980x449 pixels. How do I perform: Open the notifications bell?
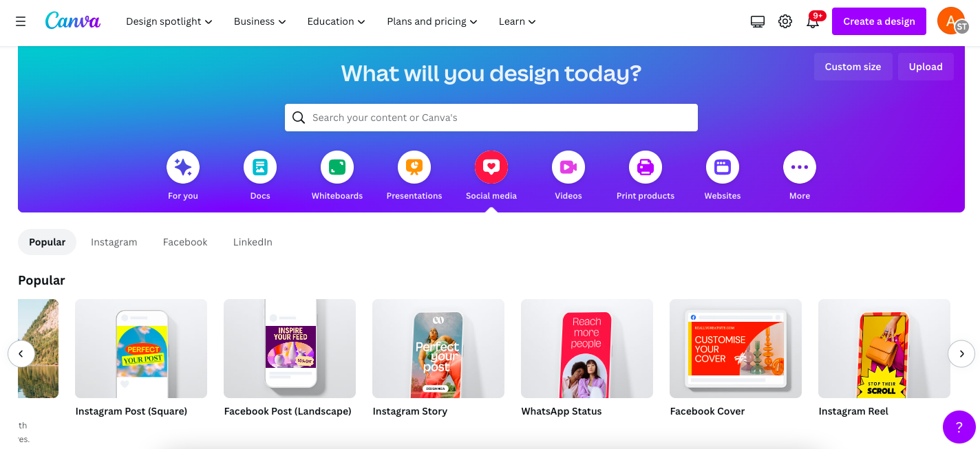tap(813, 21)
